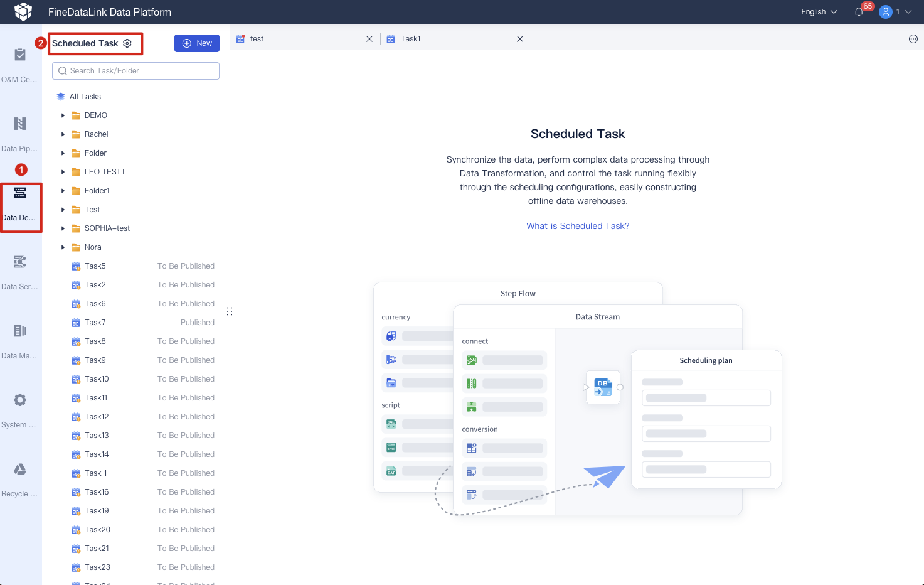Click the FineDataLink Data Platform title
The image size is (924, 585).
pyautogui.click(x=110, y=12)
